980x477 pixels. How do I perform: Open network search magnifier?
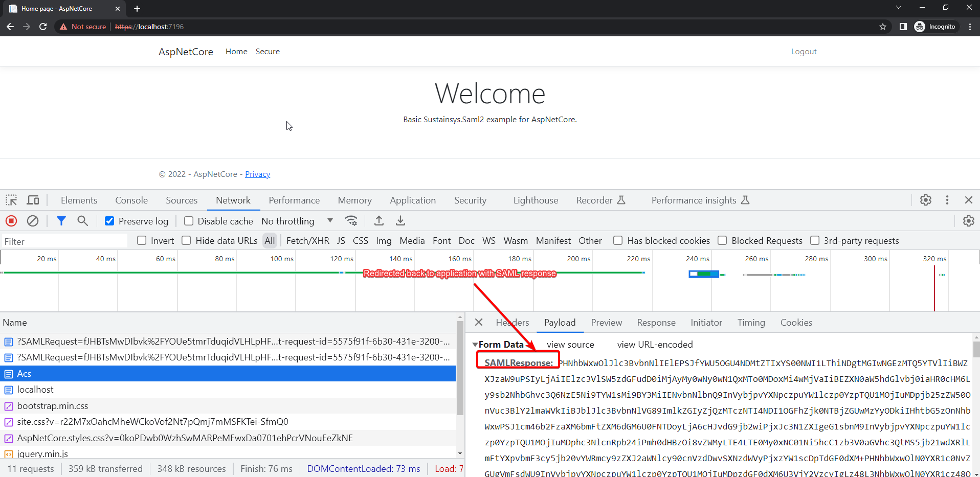point(82,221)
